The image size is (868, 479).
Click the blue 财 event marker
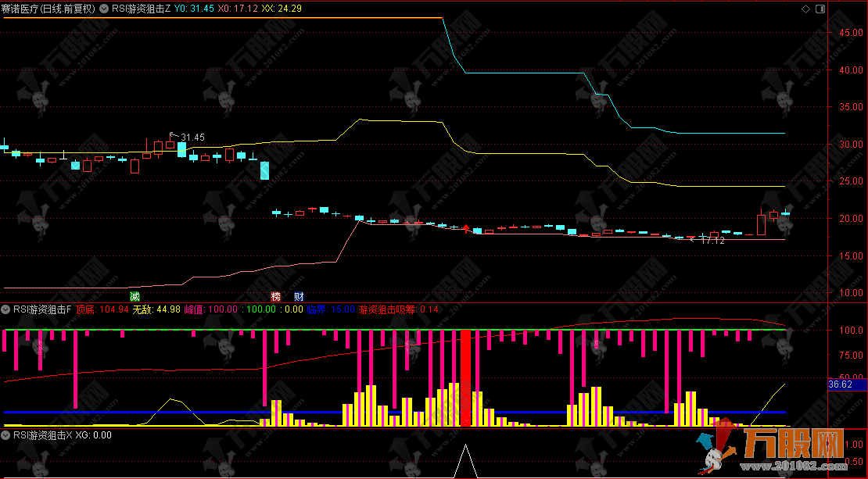299,297
